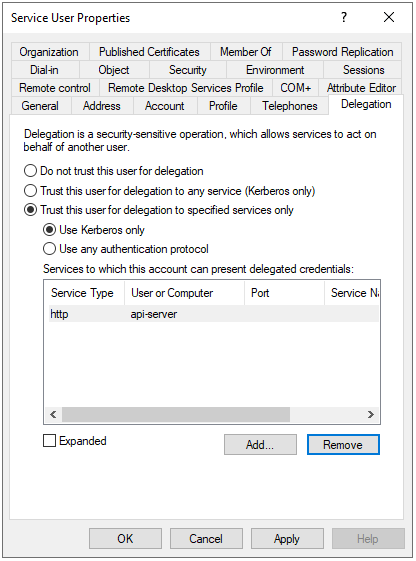416x561 pixels.
Task: Go to the Account tab
Action: coord(165,106)
